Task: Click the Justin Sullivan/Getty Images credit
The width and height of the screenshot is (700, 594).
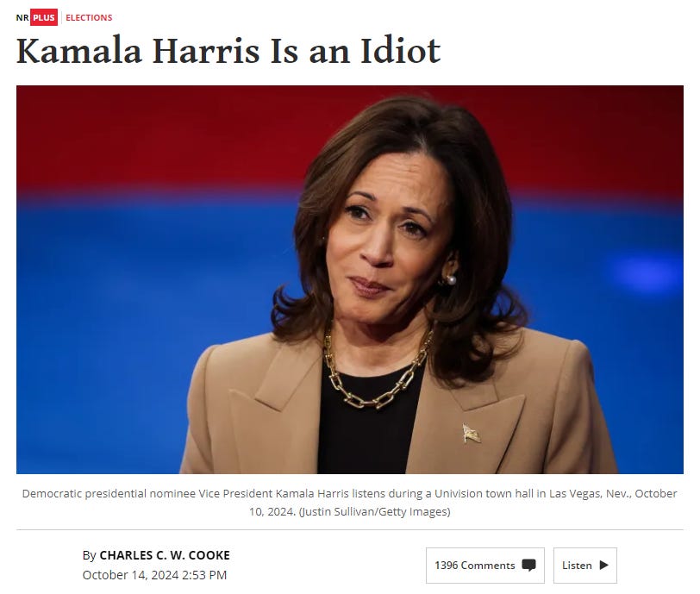Action: coord(374,511)
